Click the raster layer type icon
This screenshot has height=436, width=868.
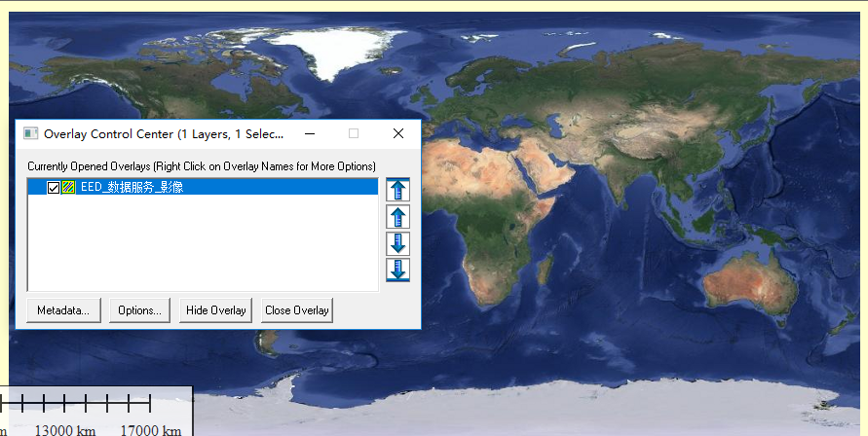coord(68,188)
